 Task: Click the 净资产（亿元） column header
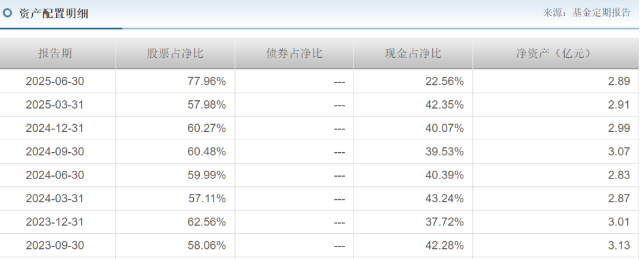pyautogui.click(x=554, y=54)
